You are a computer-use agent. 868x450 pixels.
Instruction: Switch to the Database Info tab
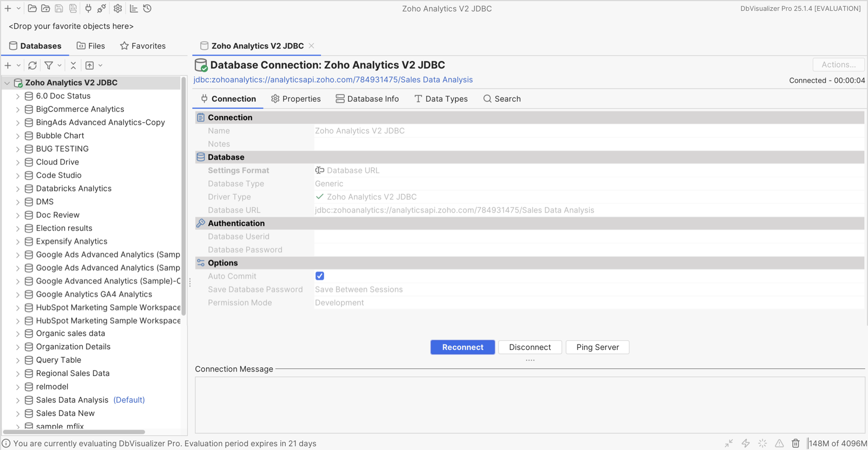[367, 99]
